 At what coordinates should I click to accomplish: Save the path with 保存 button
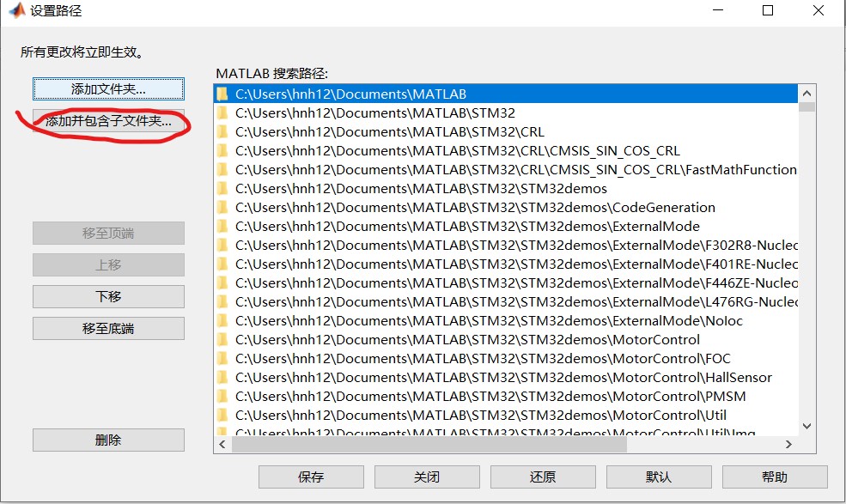click(311, 477)
